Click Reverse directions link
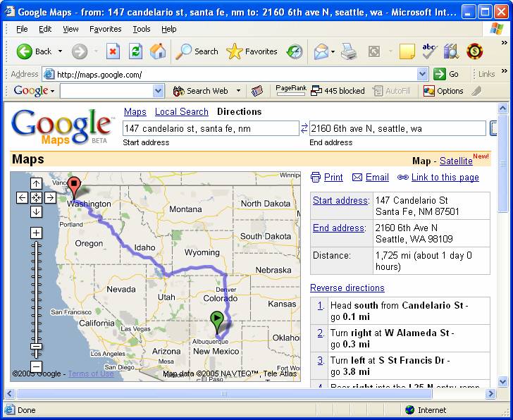513x420 pixels. (x=347, y=288)
